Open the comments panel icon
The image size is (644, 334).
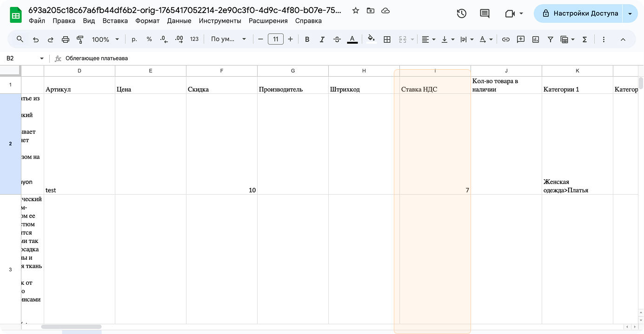[x=485, y=13]
